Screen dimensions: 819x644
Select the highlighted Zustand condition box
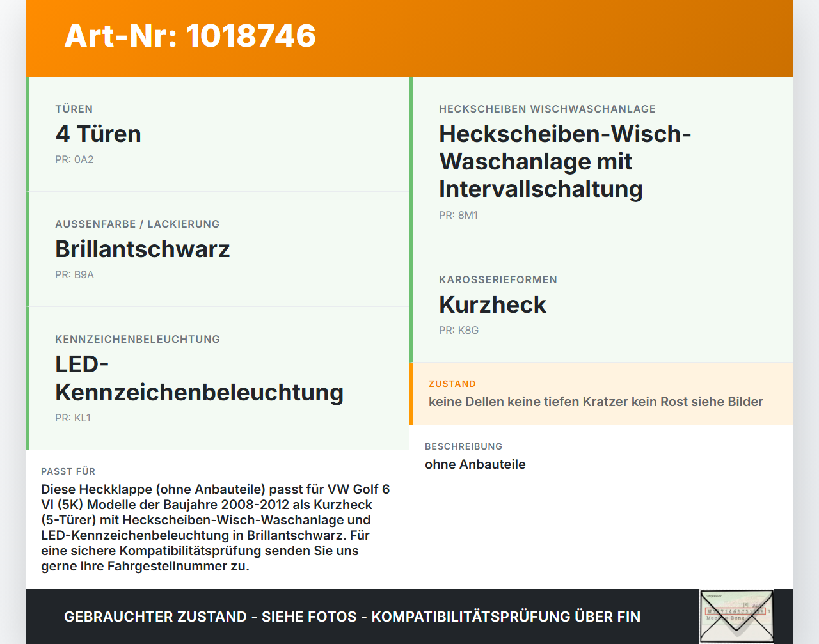coord(601,394)
